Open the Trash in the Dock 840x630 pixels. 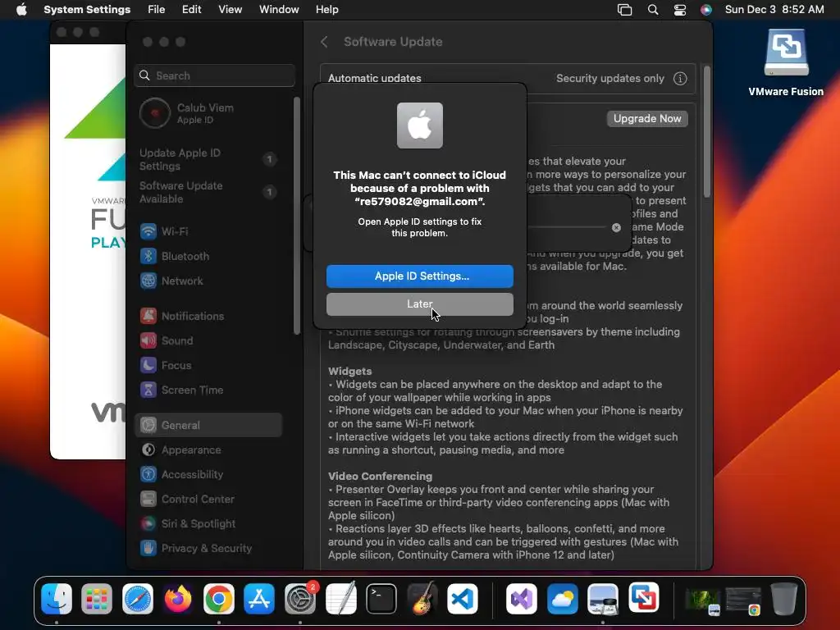[783, 598]
